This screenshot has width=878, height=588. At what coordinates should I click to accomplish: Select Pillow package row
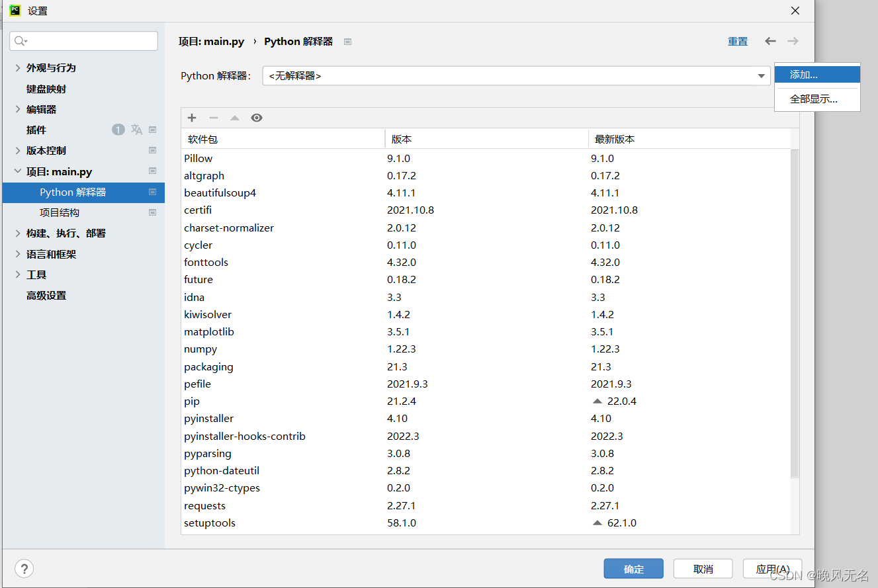[486, 158]
